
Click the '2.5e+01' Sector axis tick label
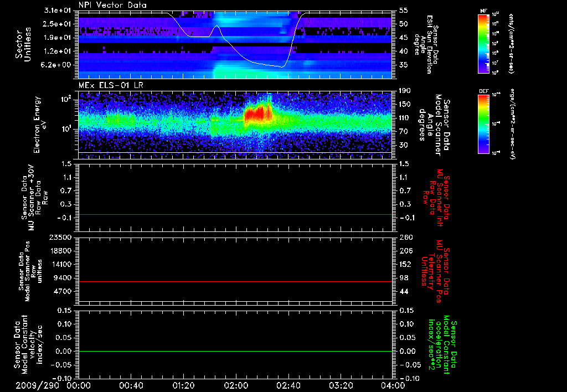[x=56, y=24]
